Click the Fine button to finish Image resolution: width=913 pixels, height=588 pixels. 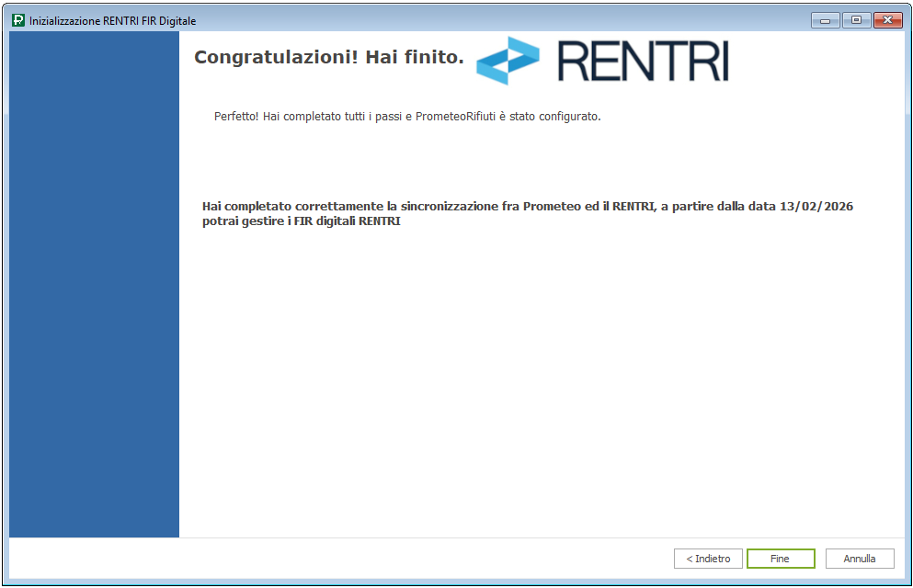[781, 559]
